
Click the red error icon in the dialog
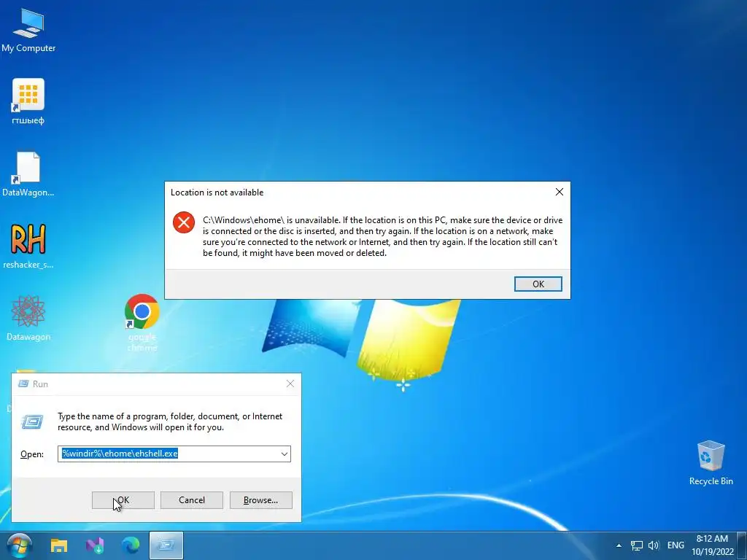click(184, 222)
